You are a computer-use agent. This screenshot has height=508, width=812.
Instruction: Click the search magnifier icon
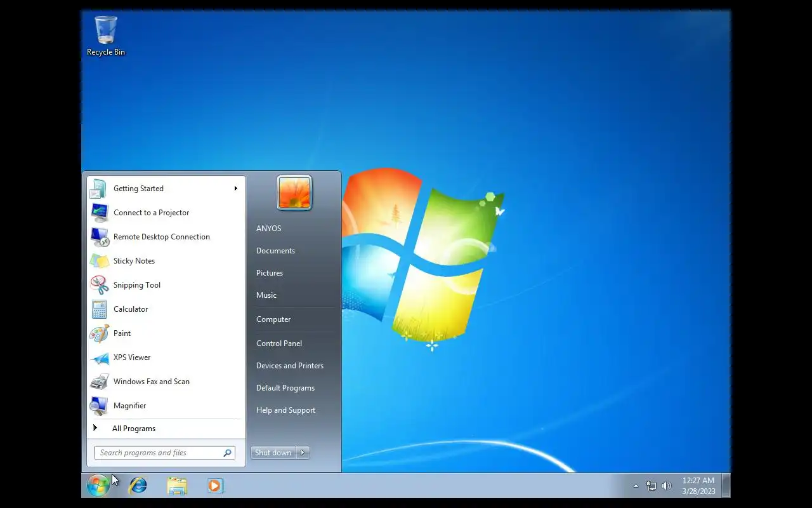point(227,453)
